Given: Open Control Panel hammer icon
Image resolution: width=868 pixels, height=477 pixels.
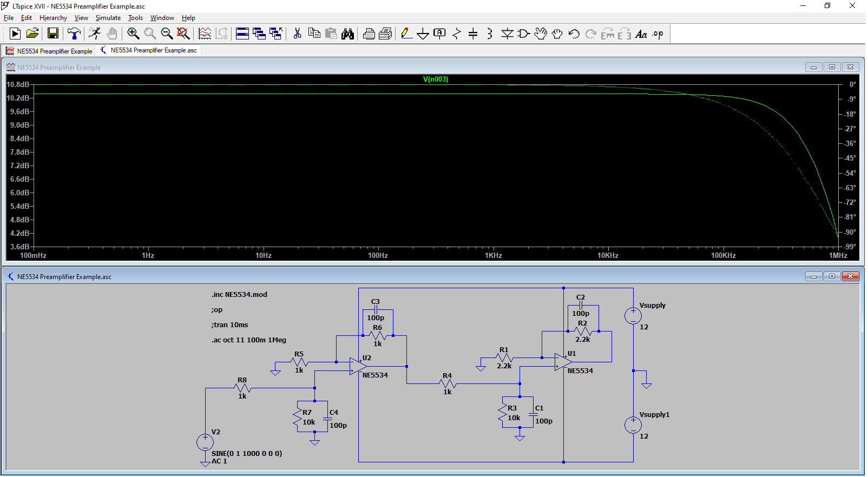Looking at the screenshot, I should [74, 34].
